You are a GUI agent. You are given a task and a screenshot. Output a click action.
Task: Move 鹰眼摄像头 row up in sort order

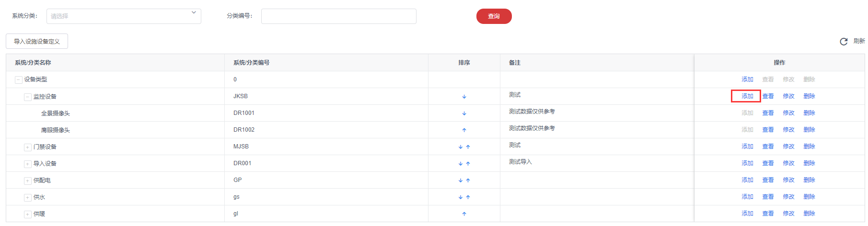click(464, 130)
